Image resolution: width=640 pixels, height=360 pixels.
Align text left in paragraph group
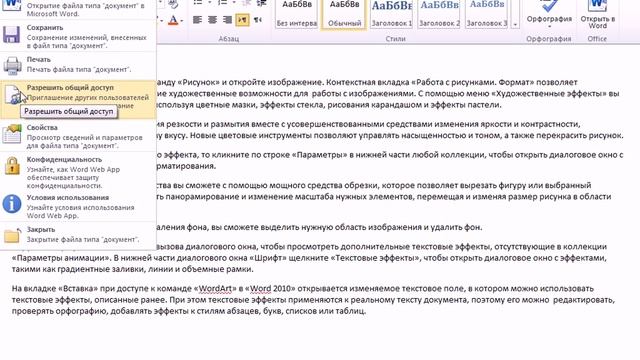(x=197, y=20)
